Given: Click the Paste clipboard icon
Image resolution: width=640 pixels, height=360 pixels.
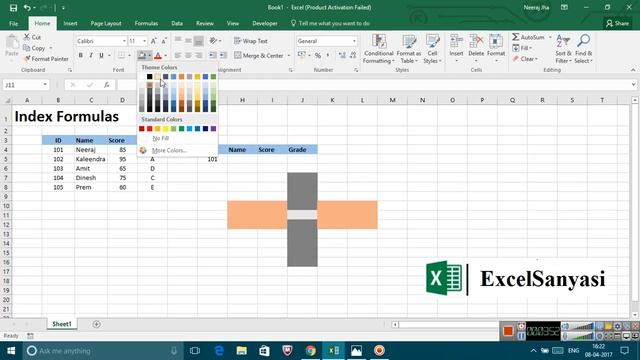Looking at the screenshot, I should pyautogui.click(x=12, y=42).
